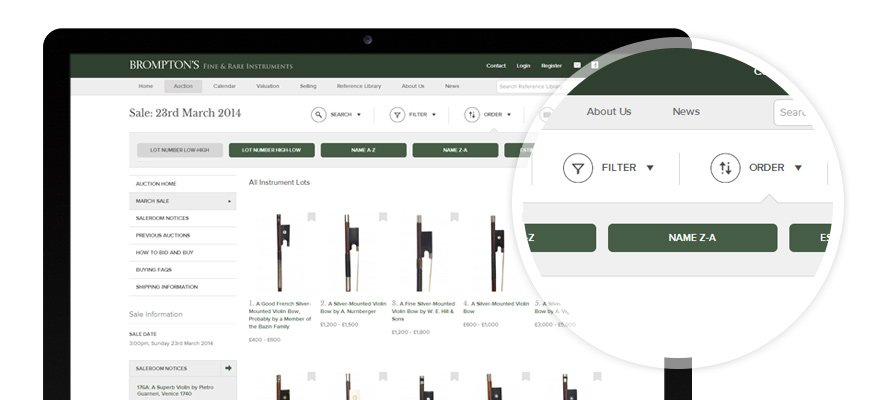Click the arrow icon in Saleroom Notices panel header
This screenshot has height=400, width=884.
tap(228, 368)
